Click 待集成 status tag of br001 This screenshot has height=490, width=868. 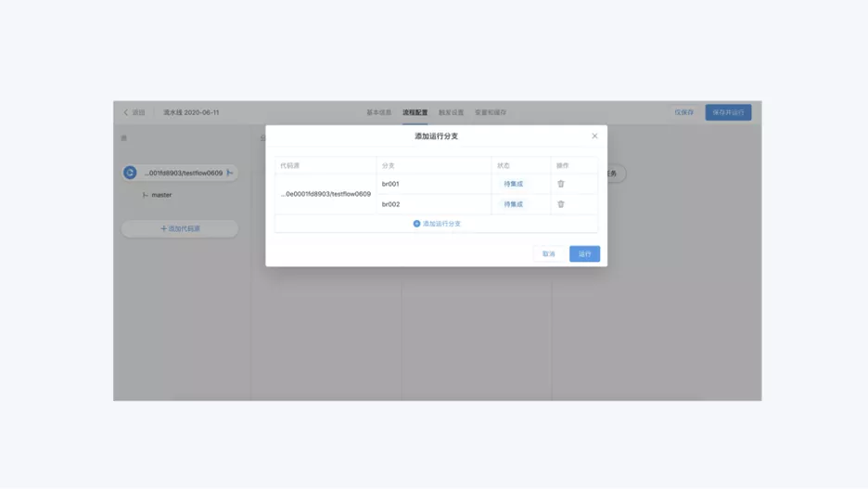[x=513, y=184]
